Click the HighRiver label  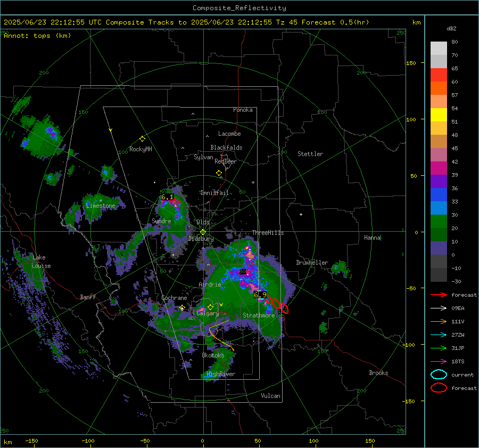point(221,374)
